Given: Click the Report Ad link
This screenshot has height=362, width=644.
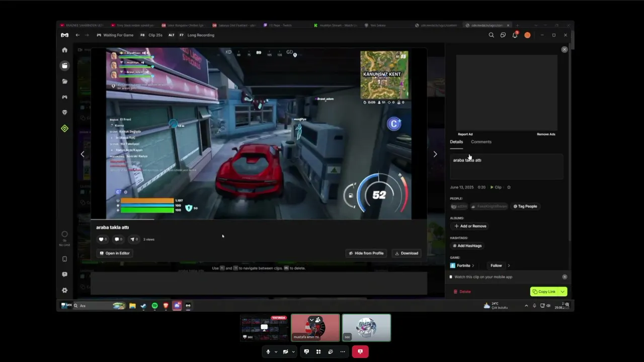Looking at the screenshot, I should point(465,134).
